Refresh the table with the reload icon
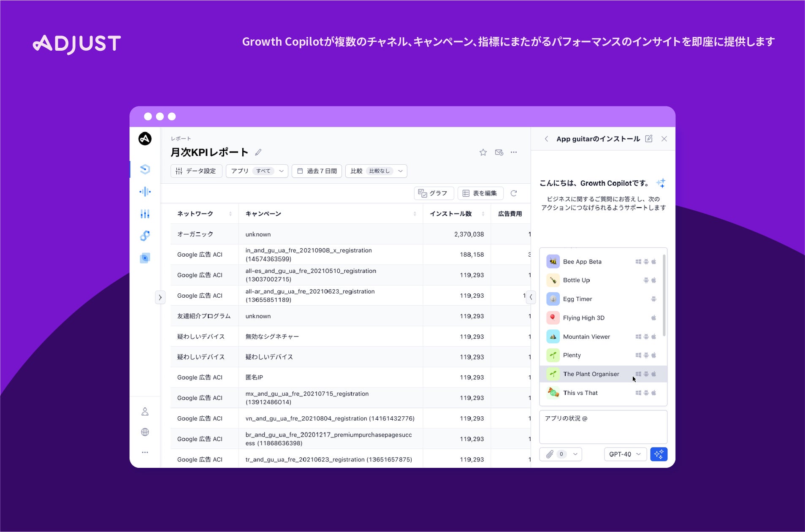Viewport: 805px width, 532px height. 515,193
